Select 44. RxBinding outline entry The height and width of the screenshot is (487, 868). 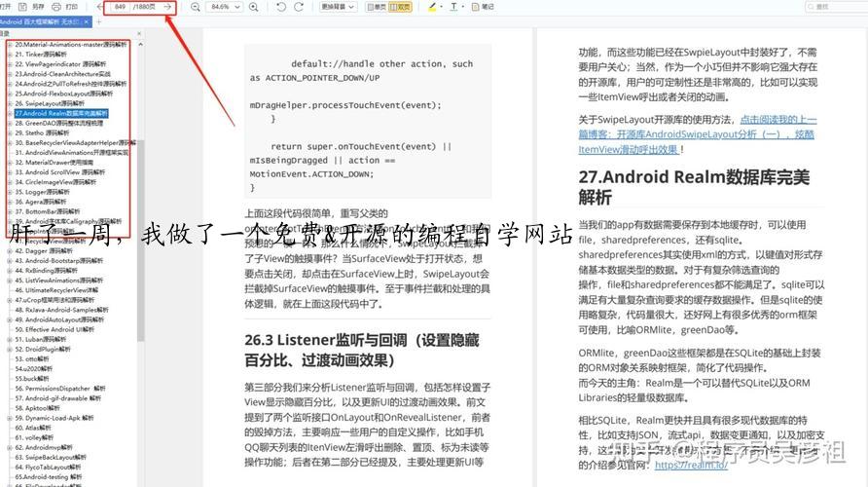[46, 271]
